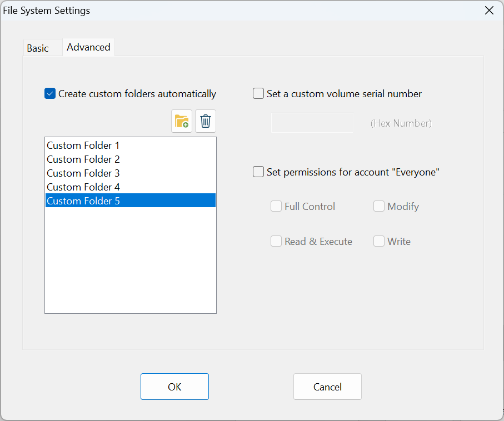This screenshot has height=421, width=504.
Task: Tick the Write permission checkbox
Action: tap(379, 241)
